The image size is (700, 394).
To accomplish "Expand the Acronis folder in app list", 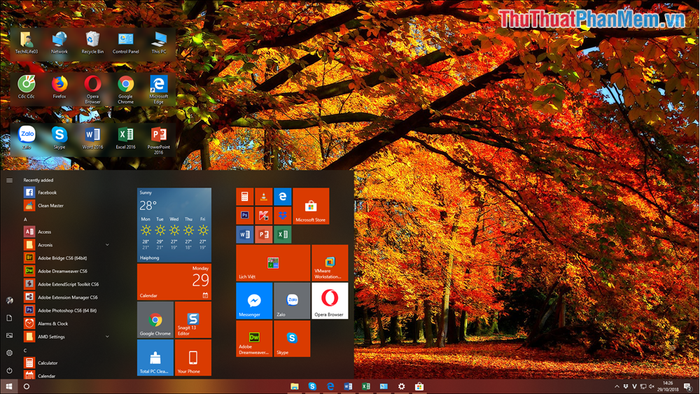I will coord(107,245).
